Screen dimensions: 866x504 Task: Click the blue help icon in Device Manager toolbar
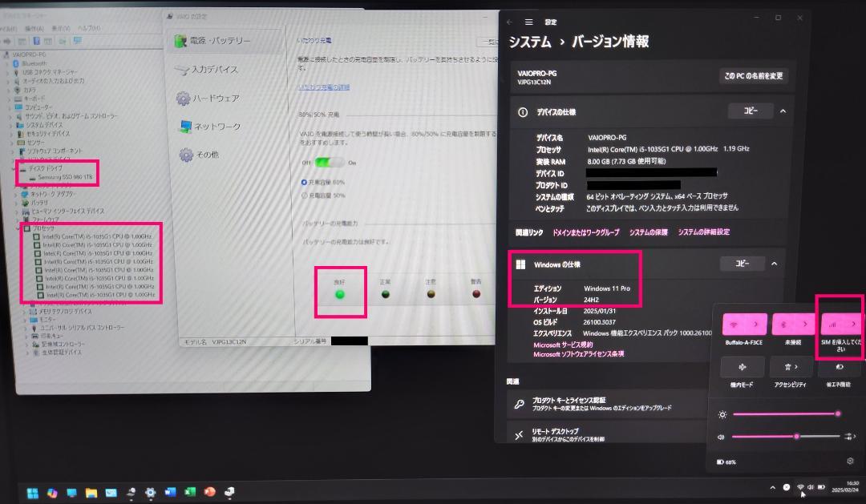pyautogui.click(x=36, y=41)
